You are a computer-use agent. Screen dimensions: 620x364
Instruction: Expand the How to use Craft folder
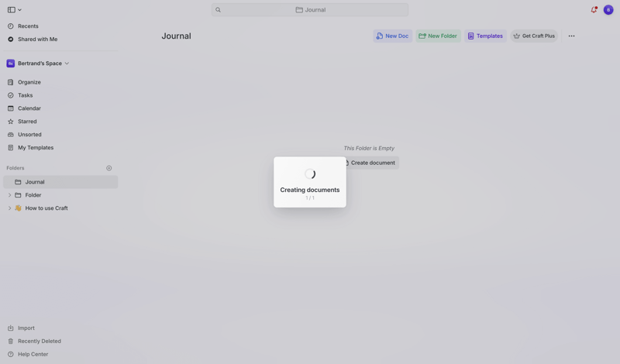(9, 208)
